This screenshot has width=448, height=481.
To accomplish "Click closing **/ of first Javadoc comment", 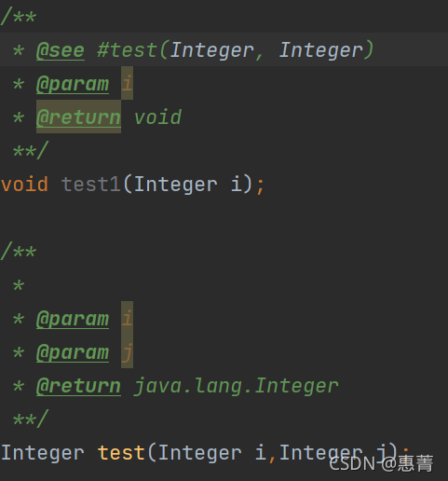I will pos(31,150).
